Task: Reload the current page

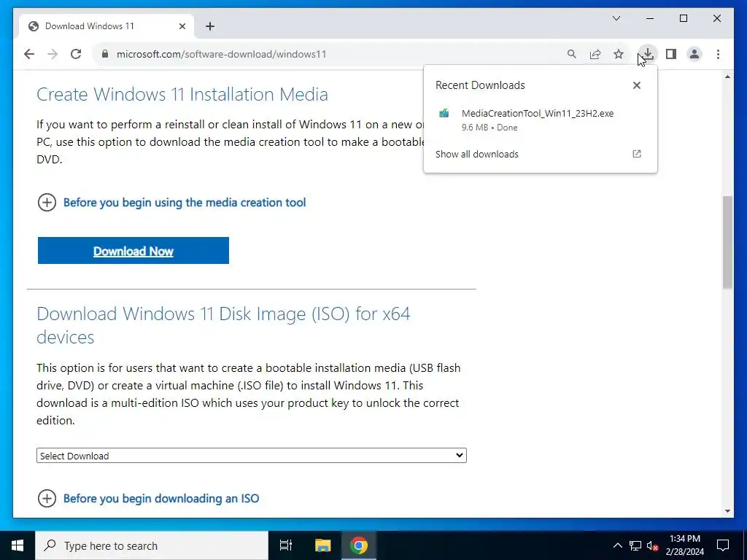Action: (76, 54)
